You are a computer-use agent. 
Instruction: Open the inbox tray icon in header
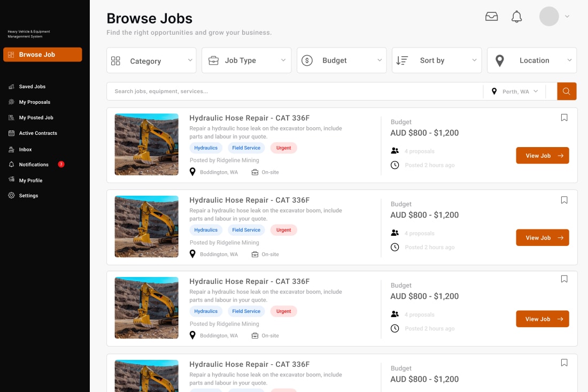(491, 17)
